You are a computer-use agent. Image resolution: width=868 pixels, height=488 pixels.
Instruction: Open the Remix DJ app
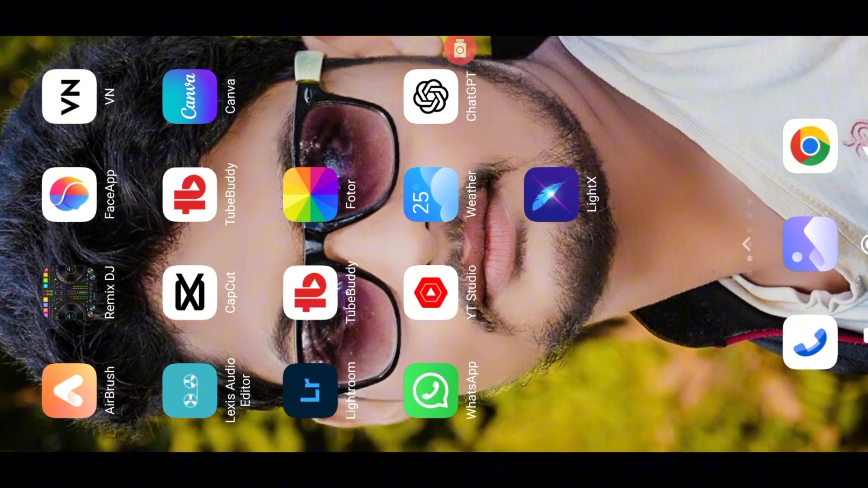tap(69, 293)
